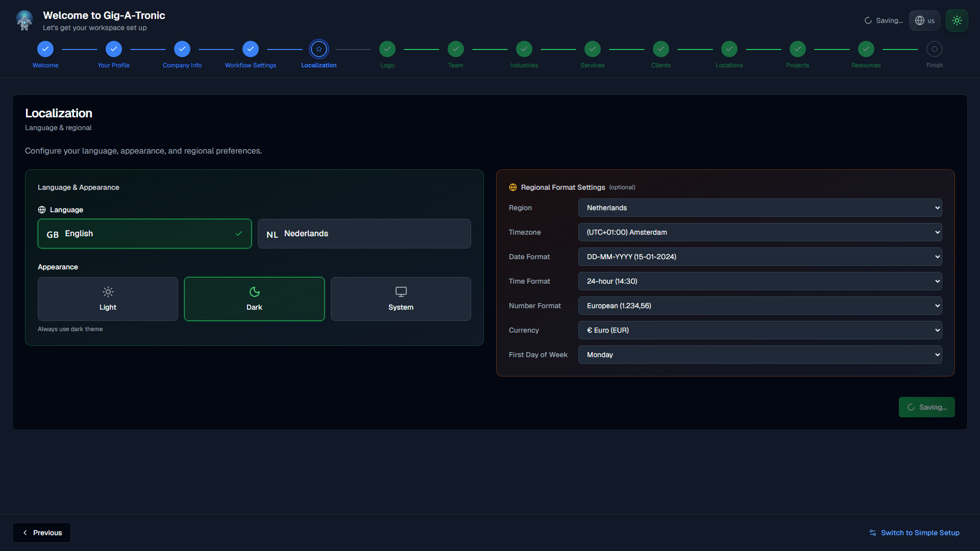The height and width of the screenshot is (551, 980).
Task: Jump to the Finish step circle
Action: 935,49
